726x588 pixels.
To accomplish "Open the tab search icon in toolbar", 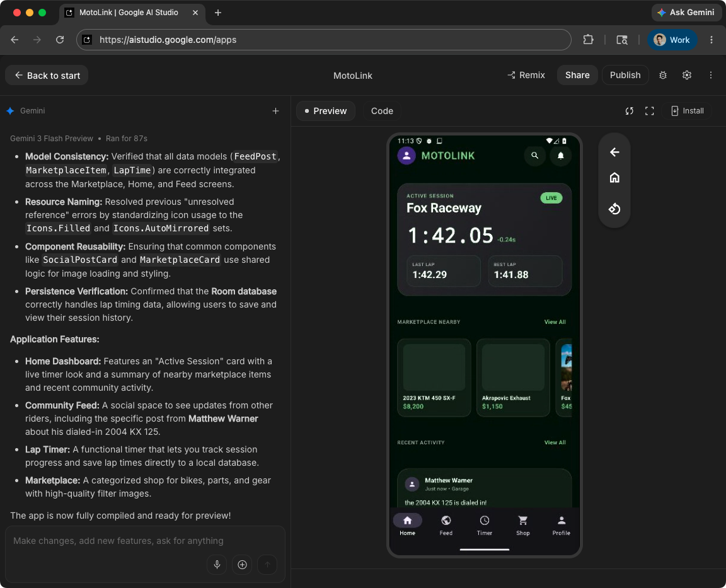I will 622,40.
